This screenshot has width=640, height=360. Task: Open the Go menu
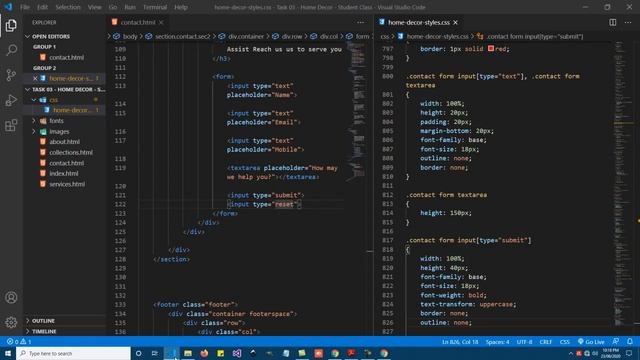point(113,7)
